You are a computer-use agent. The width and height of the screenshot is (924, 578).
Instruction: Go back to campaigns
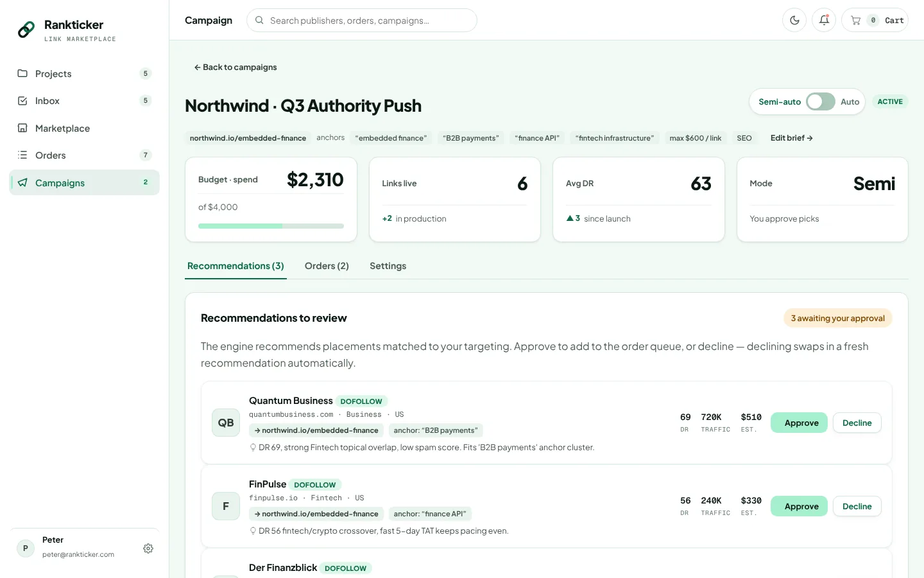pos(235,67)
